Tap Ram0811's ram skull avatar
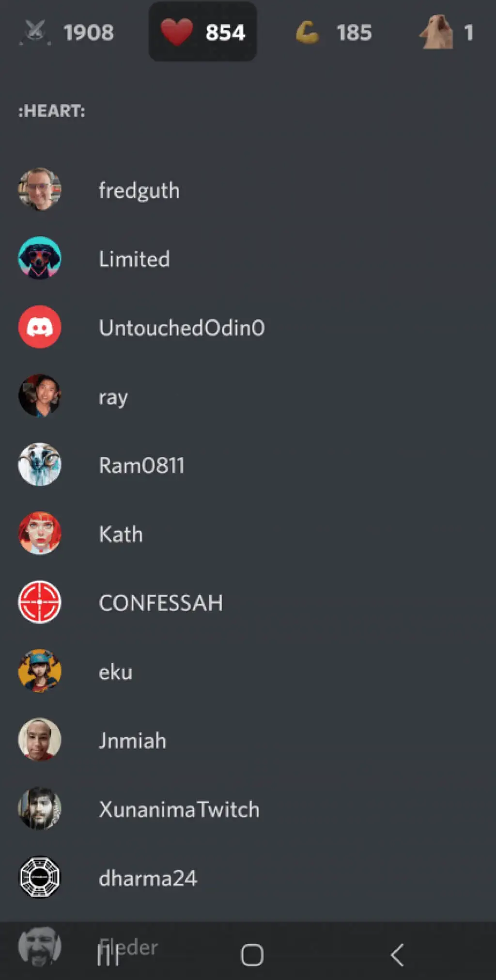This screenshot has height=980, width=496. tap(40, 464)
